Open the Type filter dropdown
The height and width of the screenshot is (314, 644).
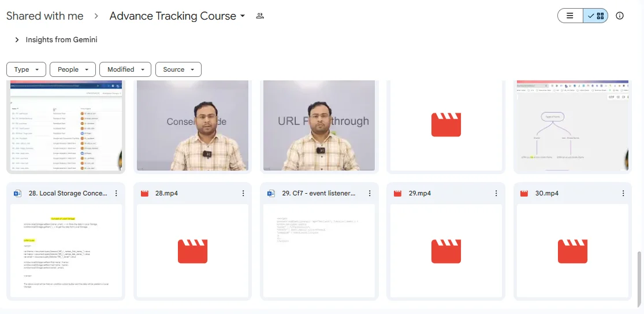pyautogui.click(x=26, y=69)
